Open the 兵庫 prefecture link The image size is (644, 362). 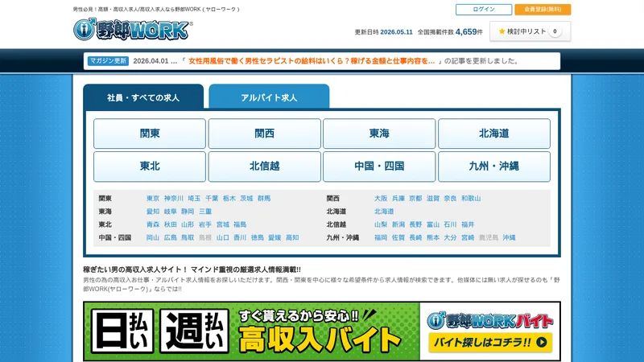pyautogui.click(x=398, y=198)
